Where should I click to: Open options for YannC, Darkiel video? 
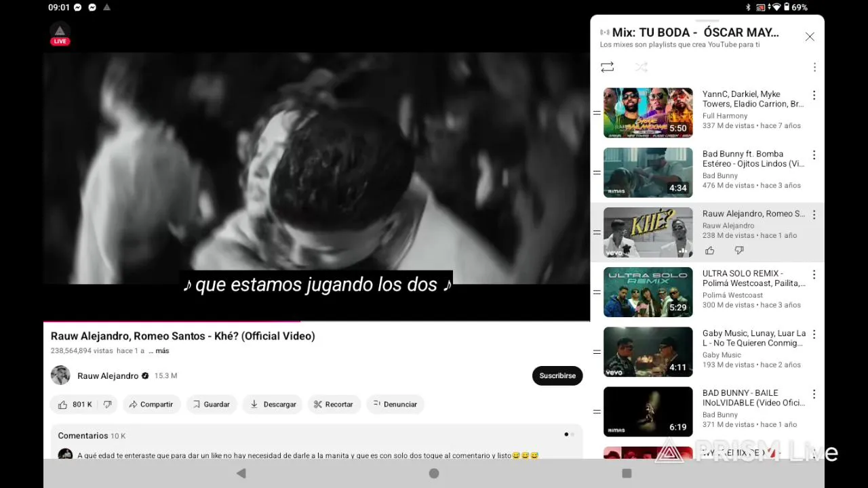click(x=814, y=96)
